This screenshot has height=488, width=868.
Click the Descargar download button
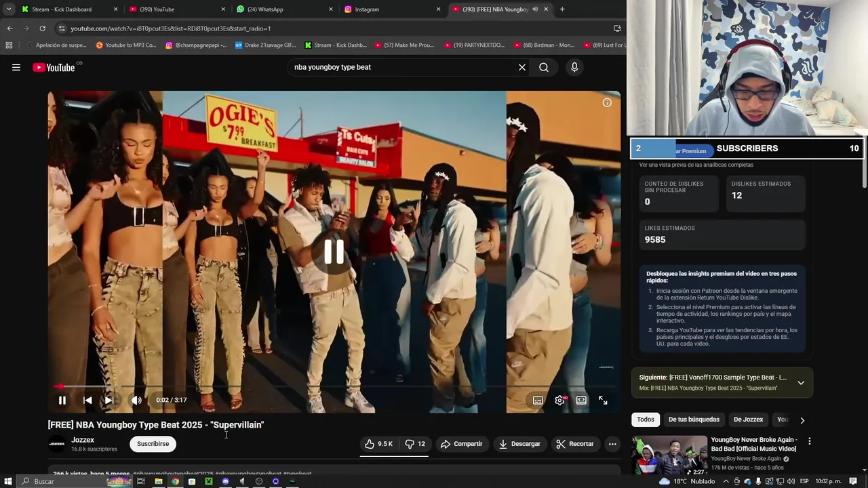coord(519,444)
